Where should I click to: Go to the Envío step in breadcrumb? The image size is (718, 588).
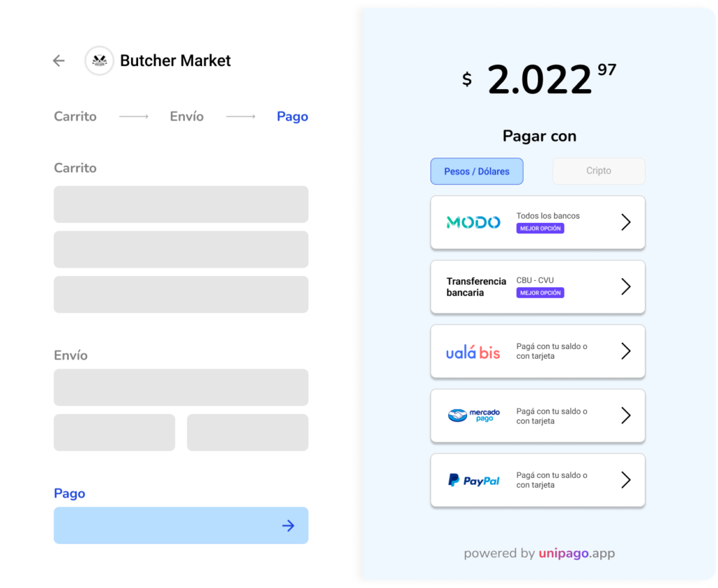pos(187,116)
